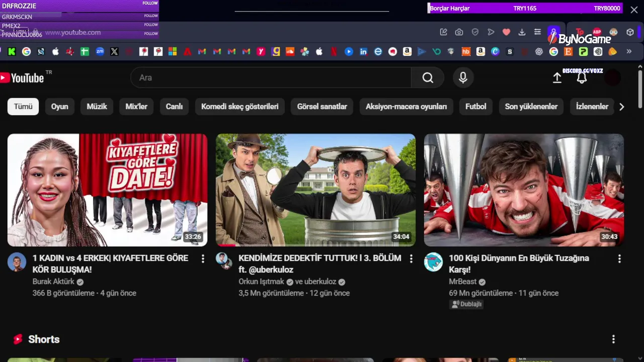Click the YouTube logo
Screen dimensions: 644x362
tap(22, 78)
